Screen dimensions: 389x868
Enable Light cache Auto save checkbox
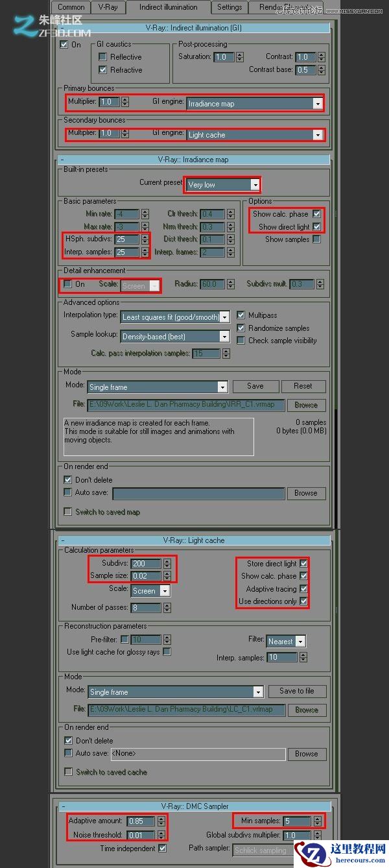point(67,753)
